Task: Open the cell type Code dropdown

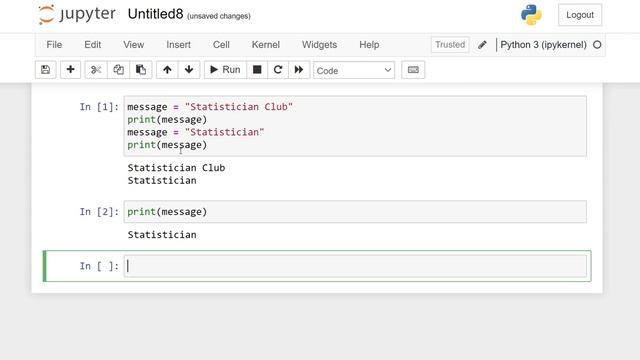Action: pos(354,70)
